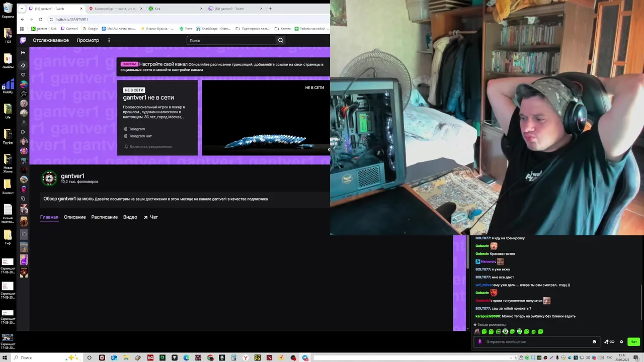Open the Просмотр browse page
This screenshot has height=362, width=644.
pos(88,40)
